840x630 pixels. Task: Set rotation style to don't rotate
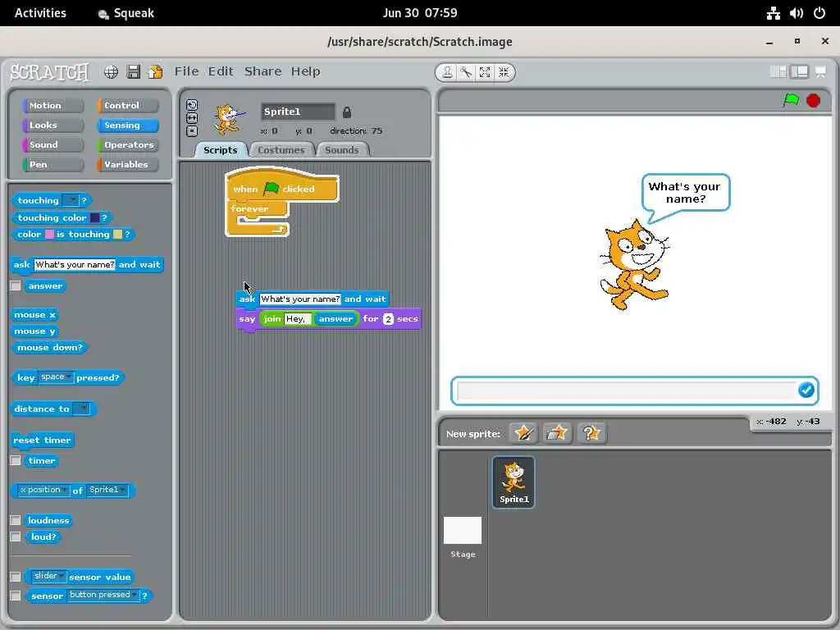[192, 130]
